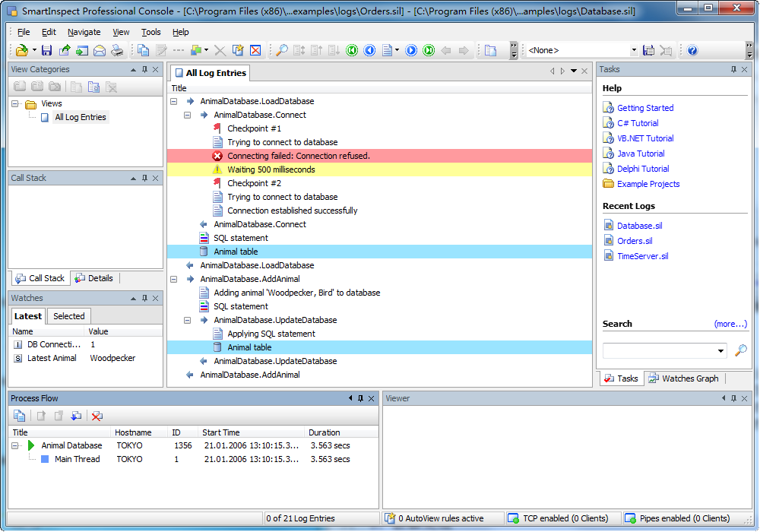This screenshot has width=760, height=532.
Task: Click the Export log toolbar icon
Action: click(65, 50)
